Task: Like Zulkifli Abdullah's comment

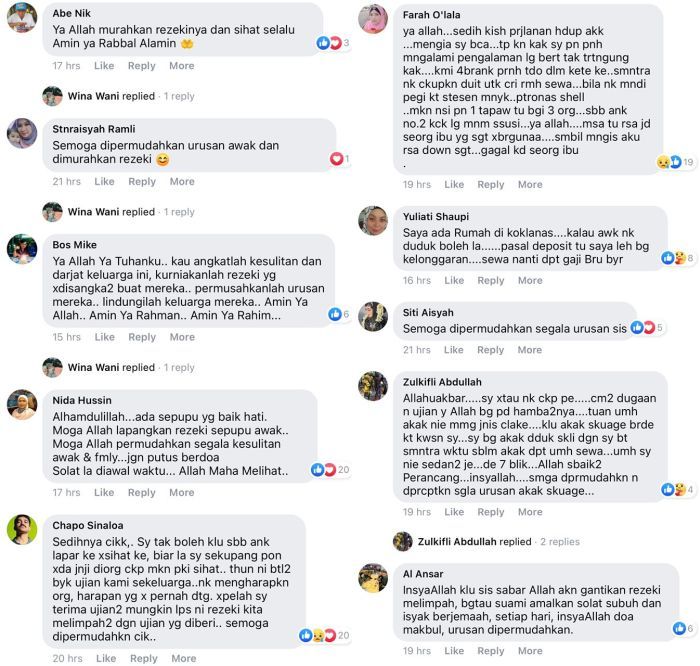Action: pyautogui.click(x=454, y=512)
